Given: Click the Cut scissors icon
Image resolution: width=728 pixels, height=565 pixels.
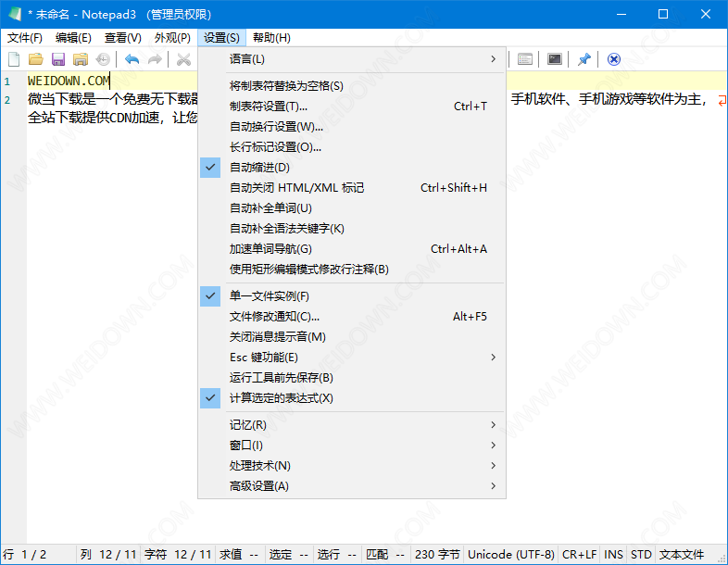Looking at the screenshot, I should (183, 59).
